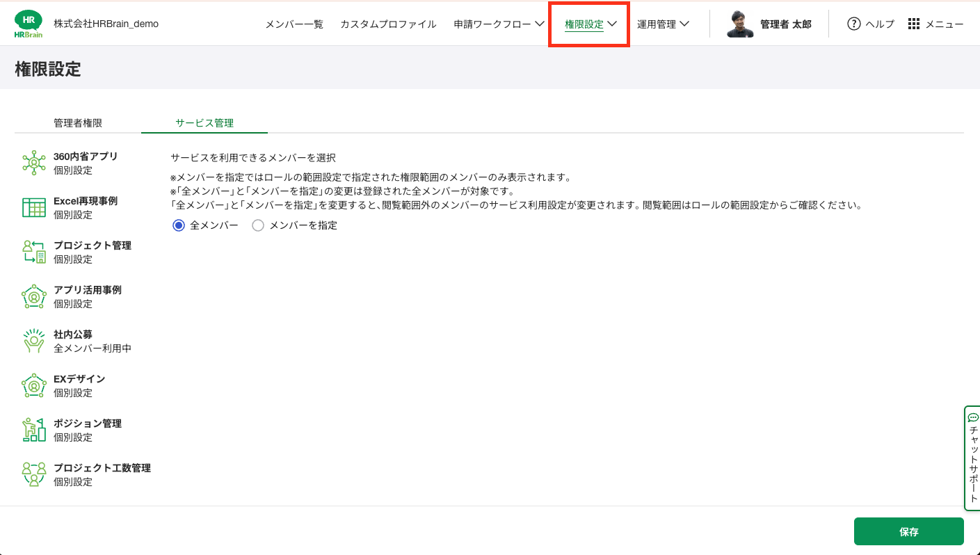Select the Excel再現事例 spreadsheet icon

(x=33, y=207)
